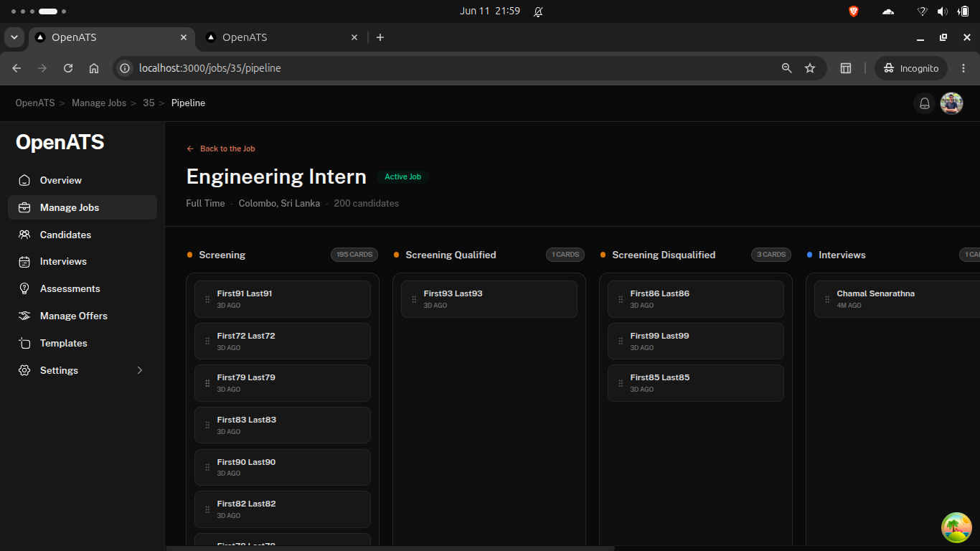Select Candidates in the sidebar menu
Screen dimensions: 980x551
(x=83, y=235)
